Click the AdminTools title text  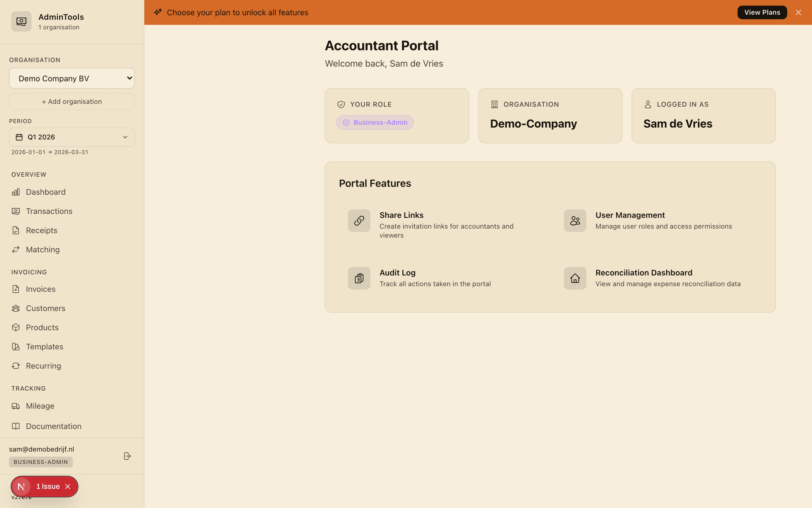tap(61, 17)
